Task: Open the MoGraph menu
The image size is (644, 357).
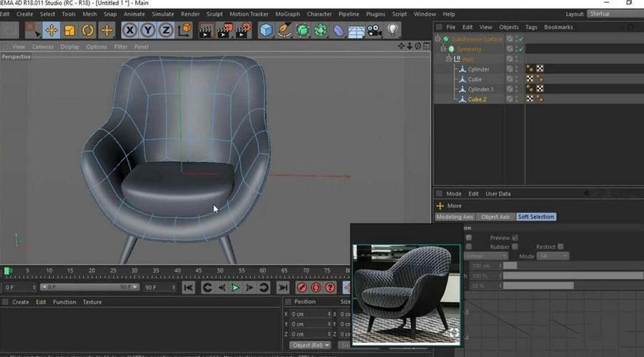Action: [x=288, y=14]
